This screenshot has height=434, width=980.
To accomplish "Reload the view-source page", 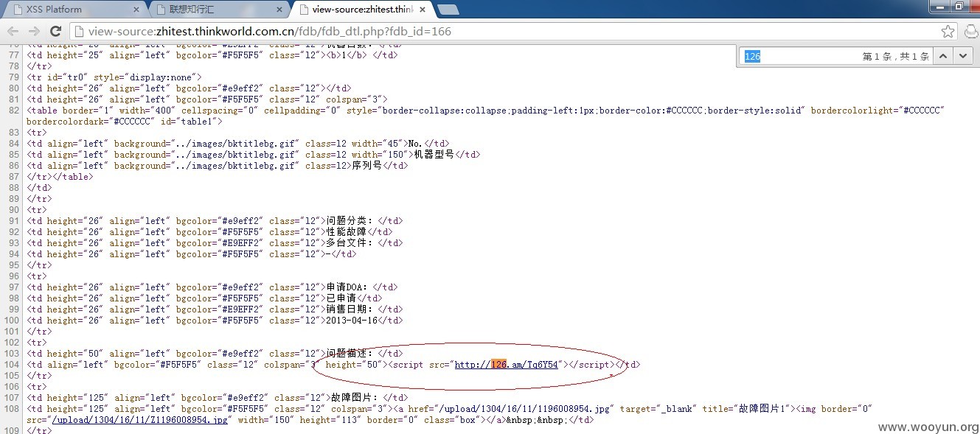I will pos(55,32).
